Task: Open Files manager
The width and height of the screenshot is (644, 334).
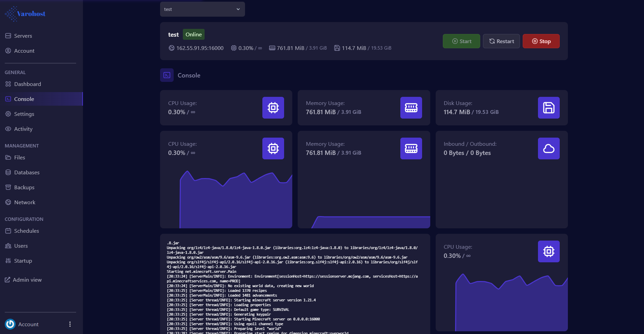Action: [20, 157]
